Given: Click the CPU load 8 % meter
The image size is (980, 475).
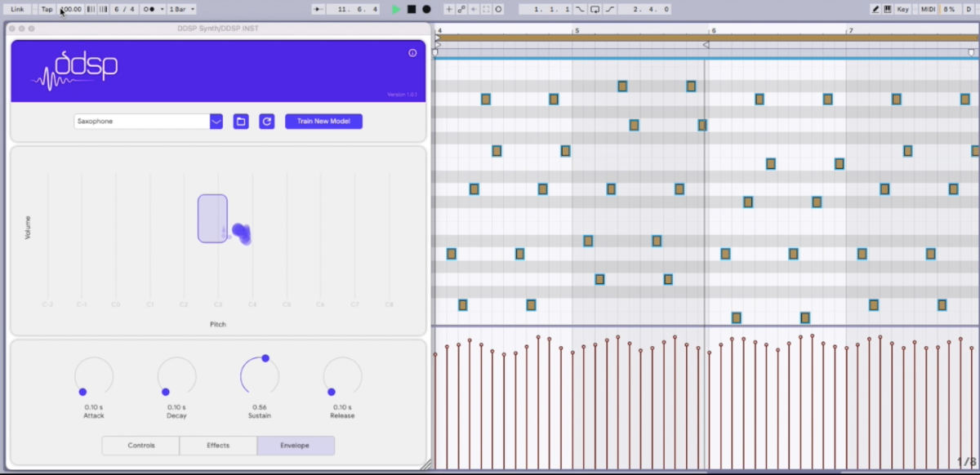Looking at the screenshot, I should pyautogui.click(x=949, y=9).
